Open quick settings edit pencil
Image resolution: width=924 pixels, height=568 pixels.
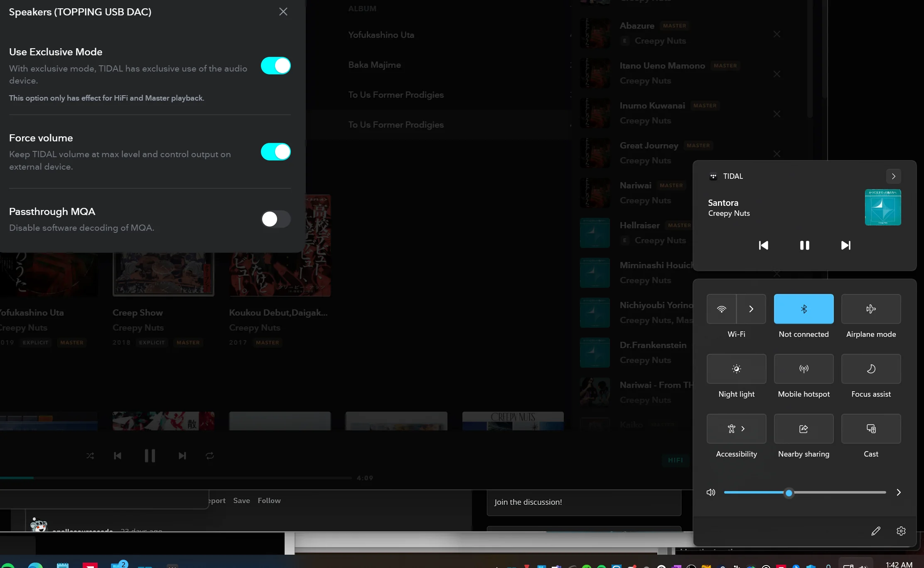[x=876, y=531]
